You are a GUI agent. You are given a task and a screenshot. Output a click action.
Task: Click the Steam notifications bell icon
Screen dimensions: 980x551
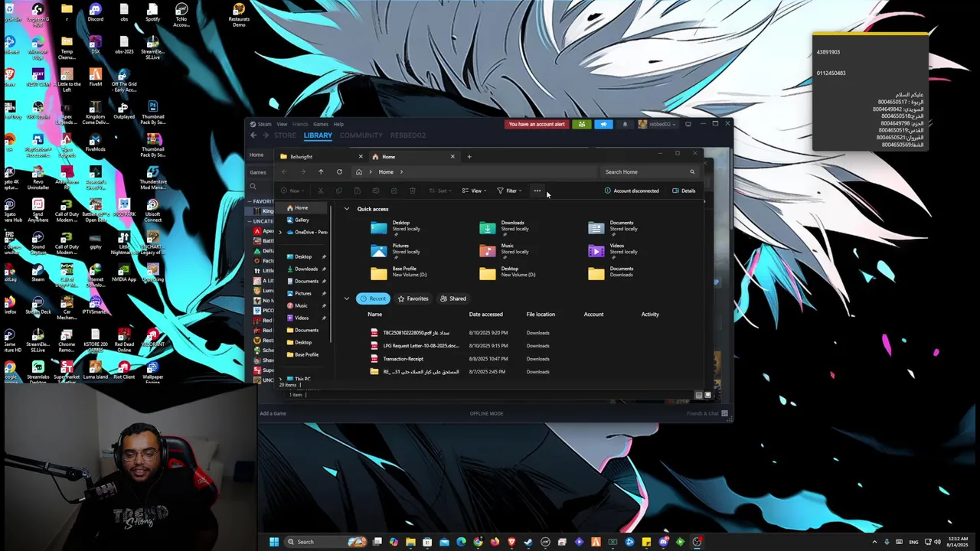tap(625, 124)
